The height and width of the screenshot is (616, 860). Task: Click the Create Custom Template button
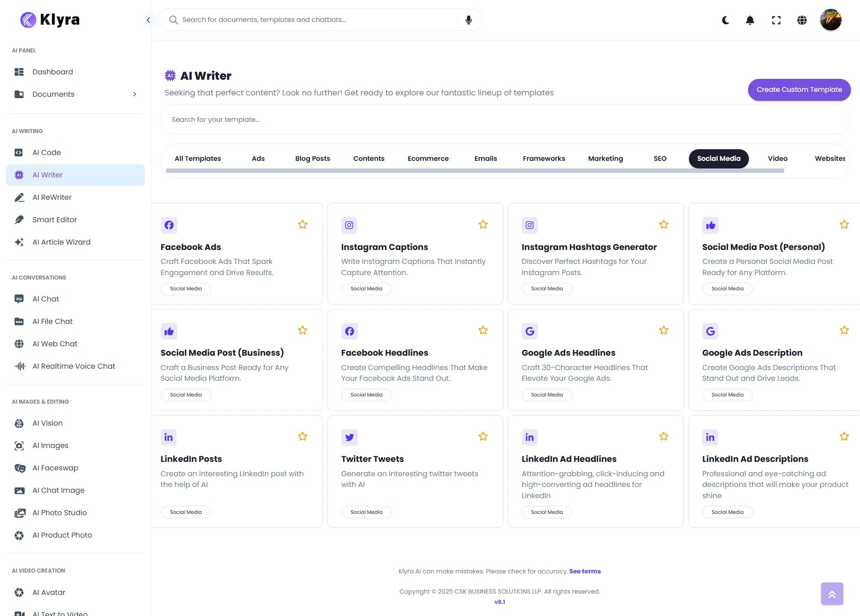(x=799, y=90)
